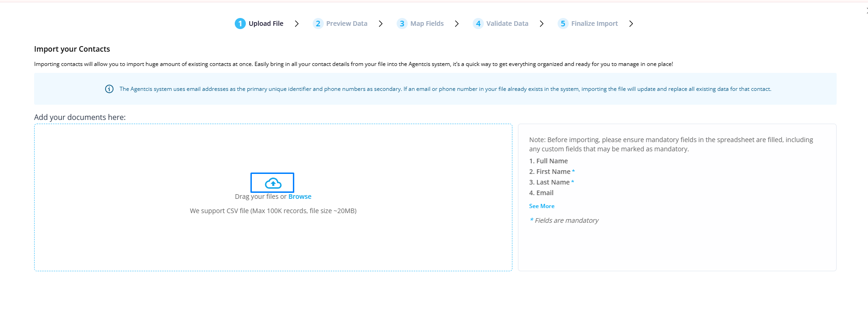Click the 'Note: Before importing' paragraph
The image size is (868, 316).
pyautogui.click(x=671, y=144)
